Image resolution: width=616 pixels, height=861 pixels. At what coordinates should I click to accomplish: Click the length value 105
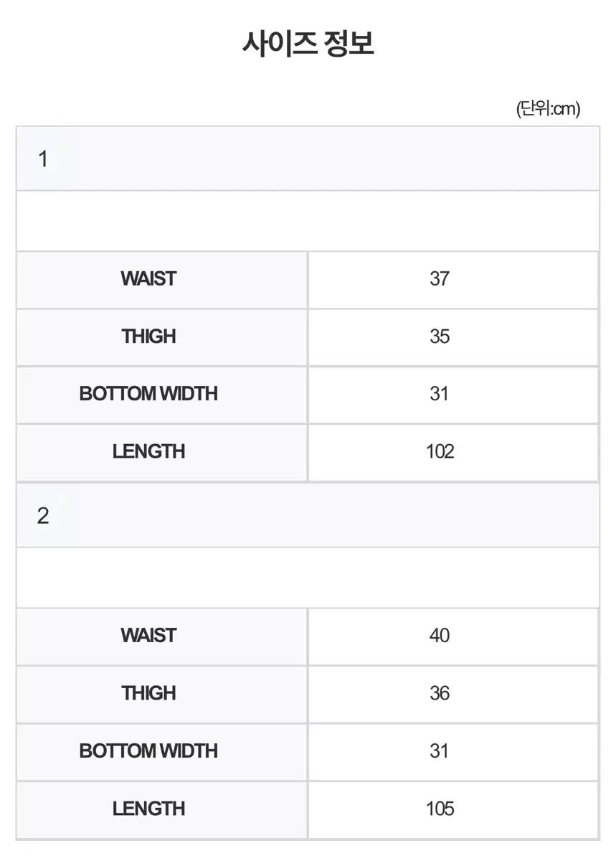pyautogui.click(x=440, y=809)
